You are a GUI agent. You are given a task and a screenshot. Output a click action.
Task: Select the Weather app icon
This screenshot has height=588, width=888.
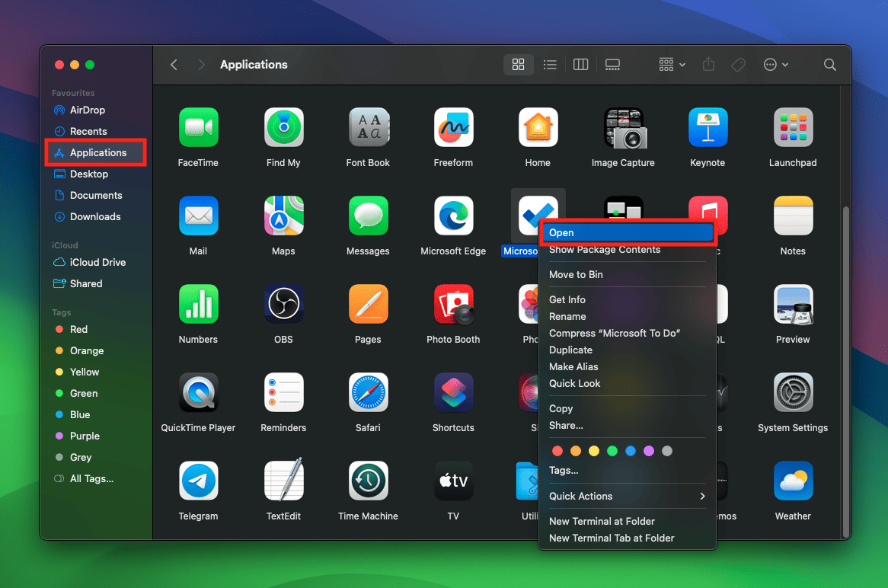tap(793, 481)
